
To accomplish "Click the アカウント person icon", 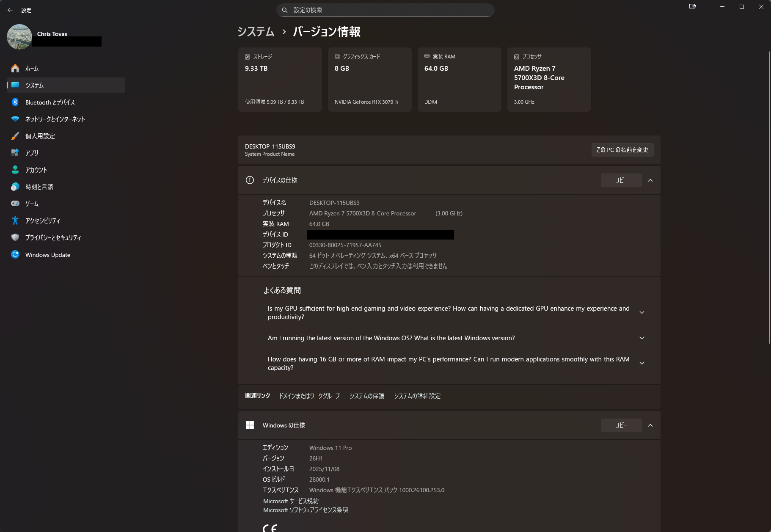I will [x=15, y=170].
